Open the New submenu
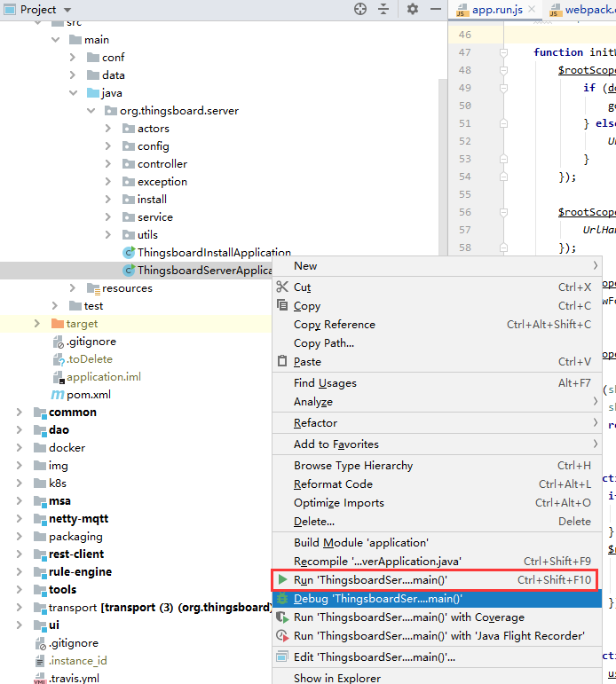 point(437,266)
